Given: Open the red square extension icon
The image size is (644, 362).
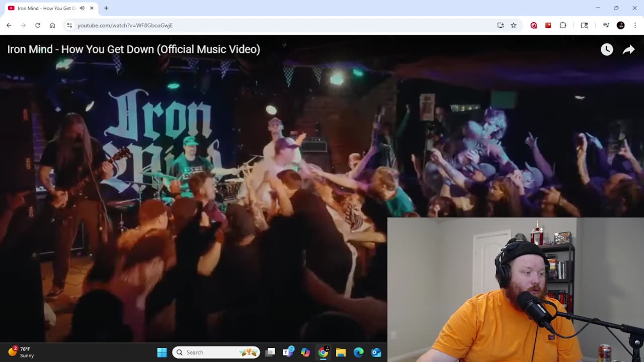Looking at the screenshot, I should [x=548, y=25].
